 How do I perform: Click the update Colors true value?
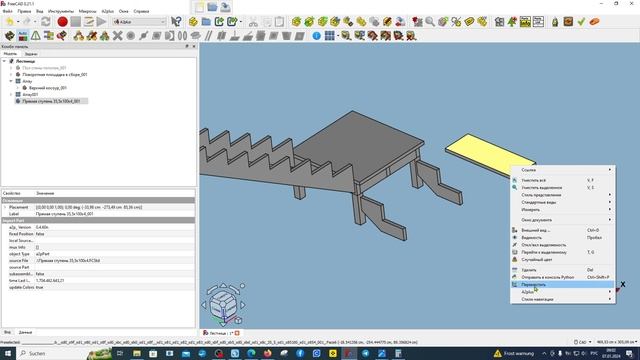[x=39, y=287]
